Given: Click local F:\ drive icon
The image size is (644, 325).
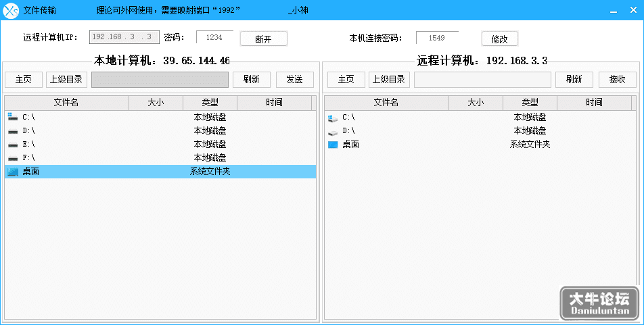Looking at the screenshot, I should click(x=13, y=158).
